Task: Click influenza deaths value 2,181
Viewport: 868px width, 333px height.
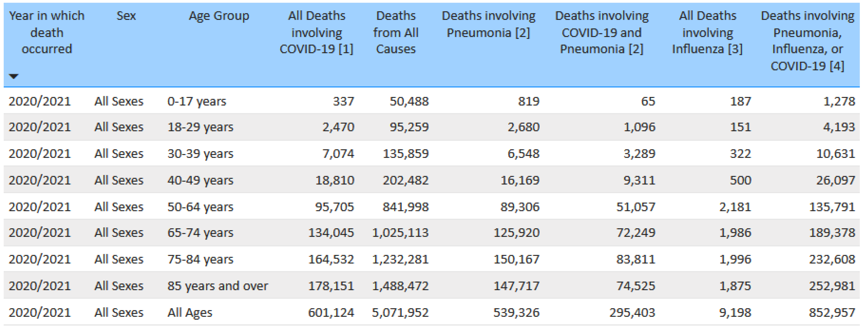Action: point(735,207)
